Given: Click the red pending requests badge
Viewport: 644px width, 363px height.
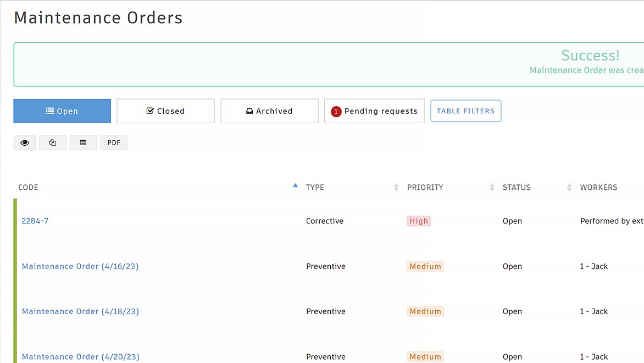Looking at the screenshot, I should pyautogui.click(x=336, y=112).
